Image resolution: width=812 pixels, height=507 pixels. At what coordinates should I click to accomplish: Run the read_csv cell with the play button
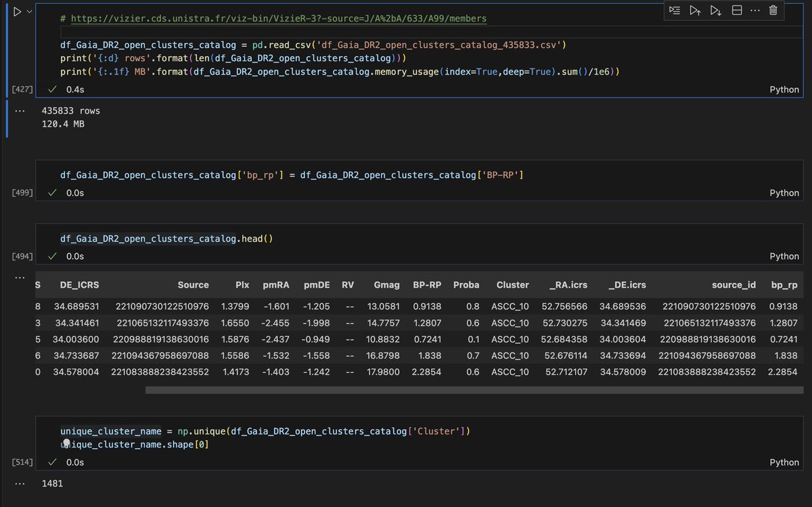tap(18, 12)
